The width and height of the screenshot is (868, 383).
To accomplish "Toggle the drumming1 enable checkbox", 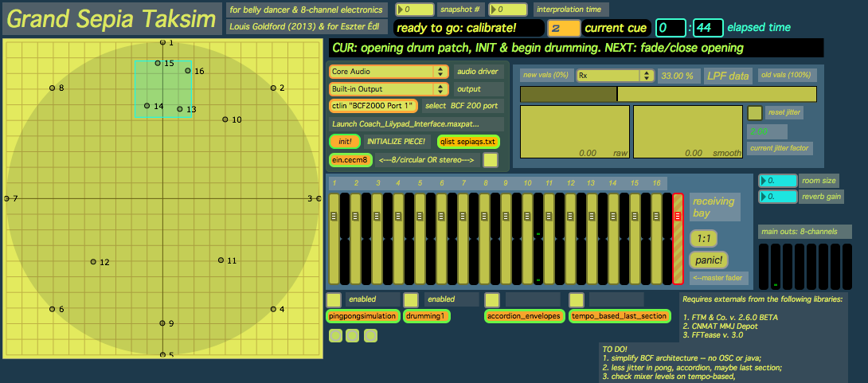I will click(x=411, y=299).
